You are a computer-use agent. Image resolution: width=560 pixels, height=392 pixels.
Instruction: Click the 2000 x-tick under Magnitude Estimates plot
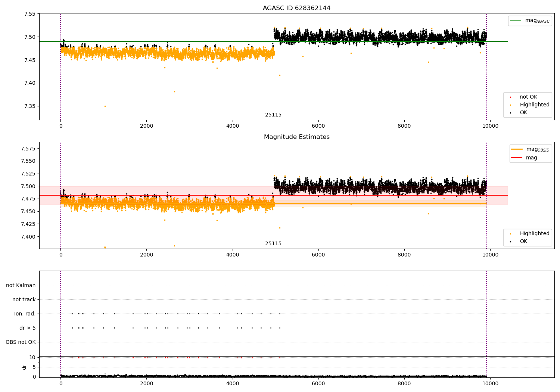tap(146, 255)
